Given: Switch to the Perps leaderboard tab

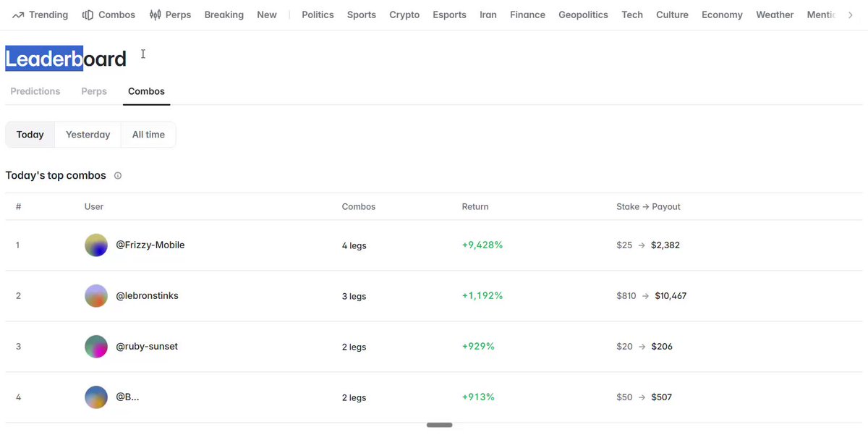Looking at the screenshot, I should pyautogui.click(x=94, y=91).
